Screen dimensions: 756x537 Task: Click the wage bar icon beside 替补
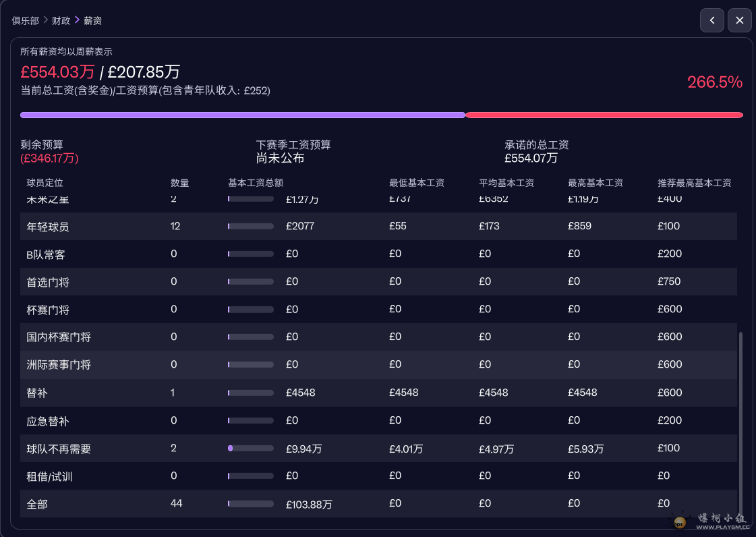tap(250, 393)
